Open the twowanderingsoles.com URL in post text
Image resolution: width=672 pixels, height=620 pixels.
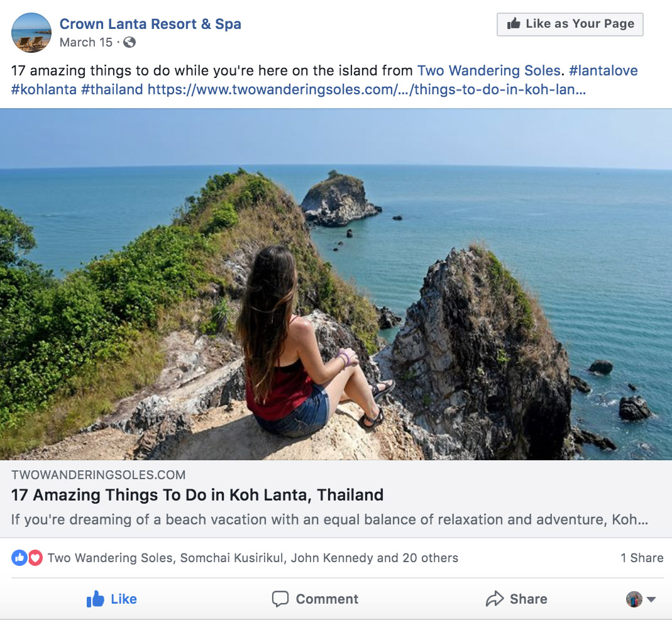coord(366,90)
